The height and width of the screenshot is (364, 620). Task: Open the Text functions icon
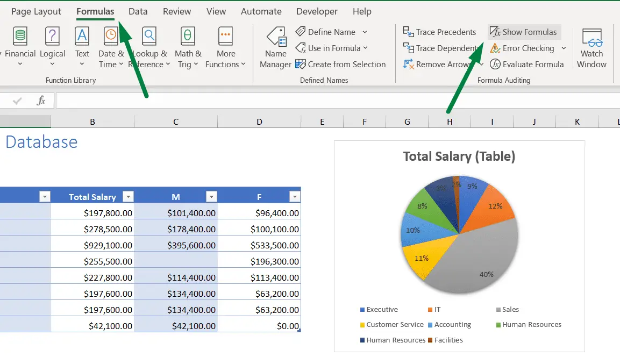[82, 36]
